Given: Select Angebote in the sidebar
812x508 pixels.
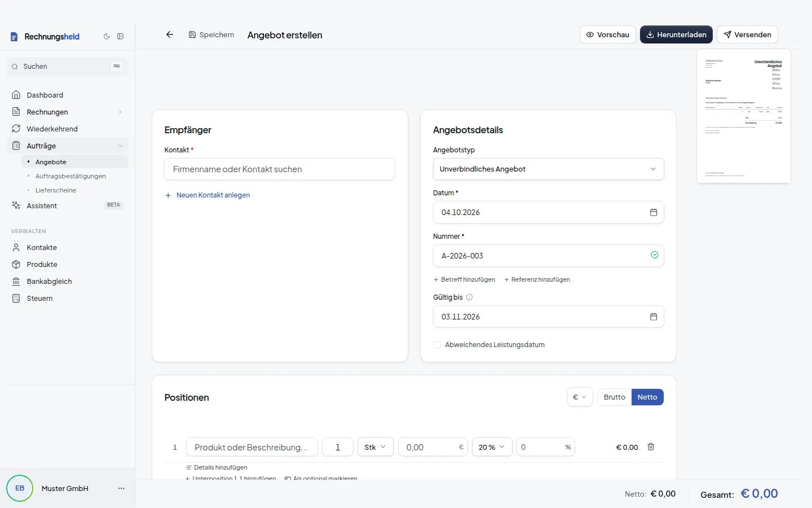Looking at the screenshot, I should tap(74, 162).
